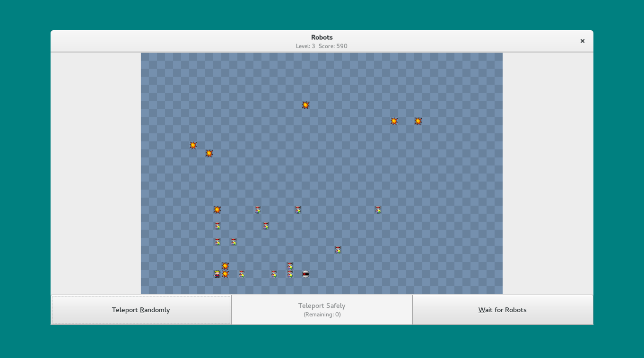Close the Robots game window
Image resolution: width=644 pixels, height=358 pixels.
[583, 41]
